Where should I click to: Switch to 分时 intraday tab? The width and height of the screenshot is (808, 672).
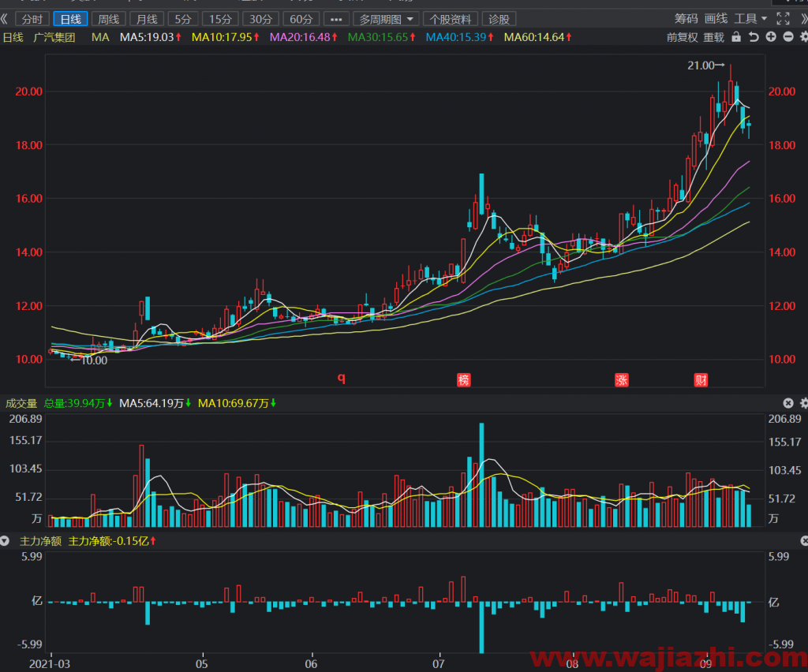[32, 20]
